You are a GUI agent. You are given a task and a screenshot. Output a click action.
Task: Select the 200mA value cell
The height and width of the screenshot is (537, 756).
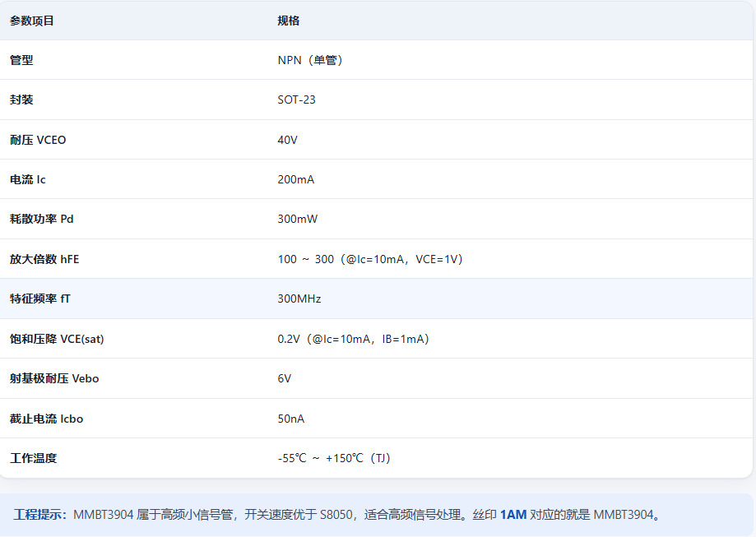(x=295, y=179)
